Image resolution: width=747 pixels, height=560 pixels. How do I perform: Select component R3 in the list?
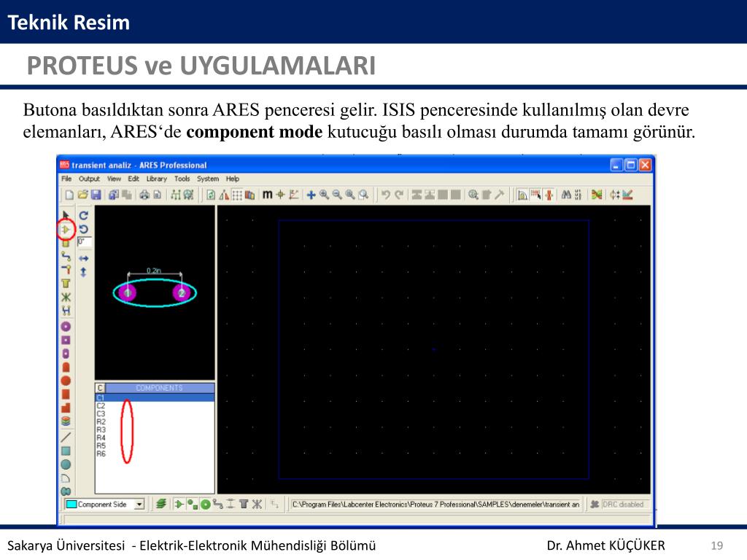pyautogui.click(x=155, y=430)
